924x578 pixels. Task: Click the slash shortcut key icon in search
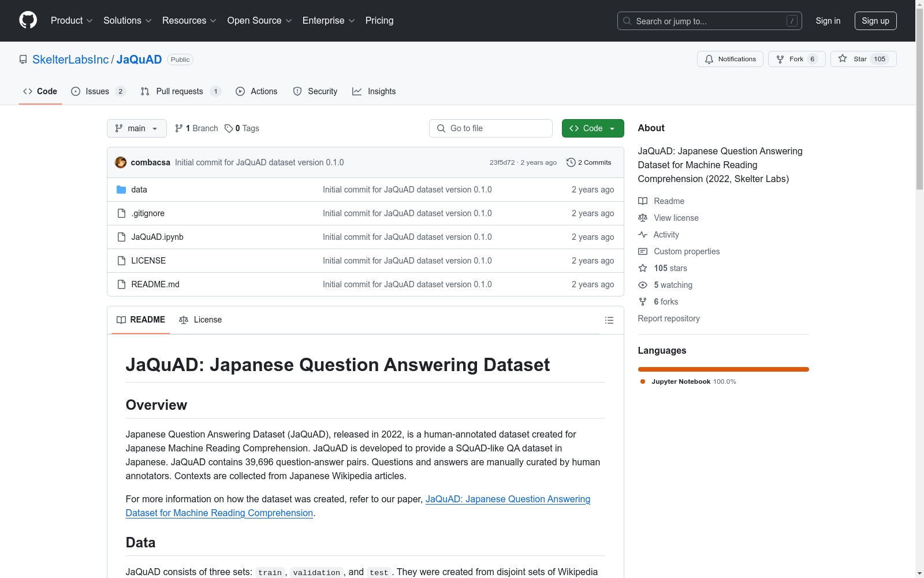(x=792, y=21)
